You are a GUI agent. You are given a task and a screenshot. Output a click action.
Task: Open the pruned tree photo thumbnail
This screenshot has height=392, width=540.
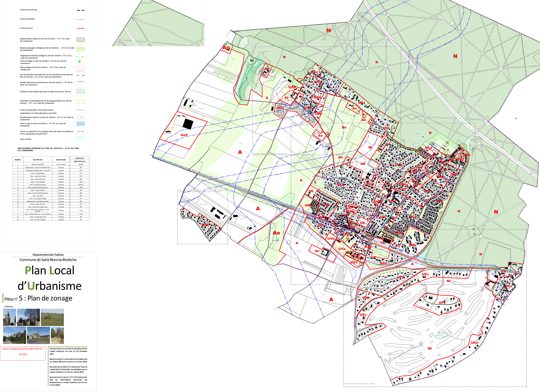pyautogui.click(x=57, y=335)
